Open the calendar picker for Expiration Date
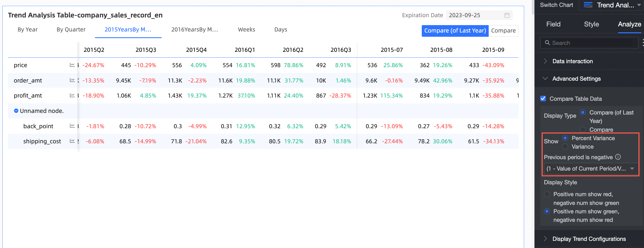 pyautogui.click(x=507, y=15)
